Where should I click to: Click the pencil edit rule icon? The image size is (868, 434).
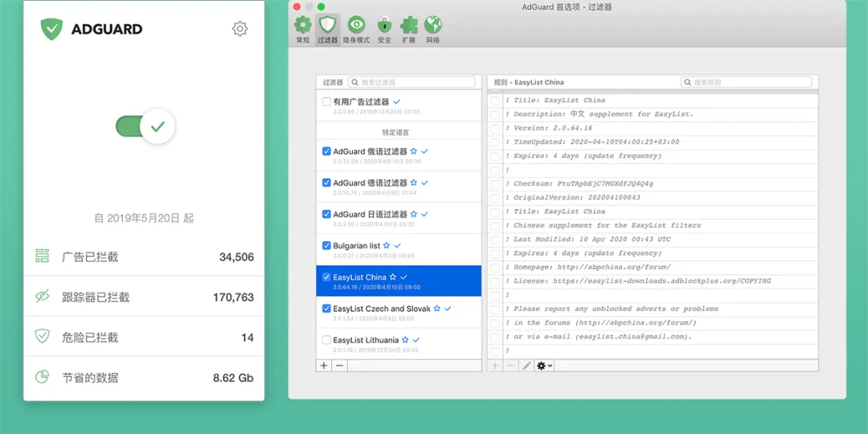526,366
